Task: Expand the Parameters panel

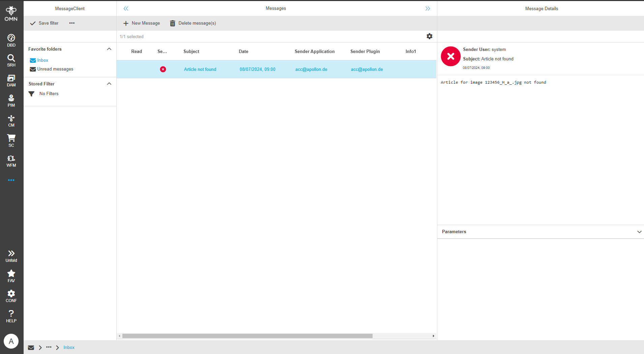Action: click(x=639, y=232)
